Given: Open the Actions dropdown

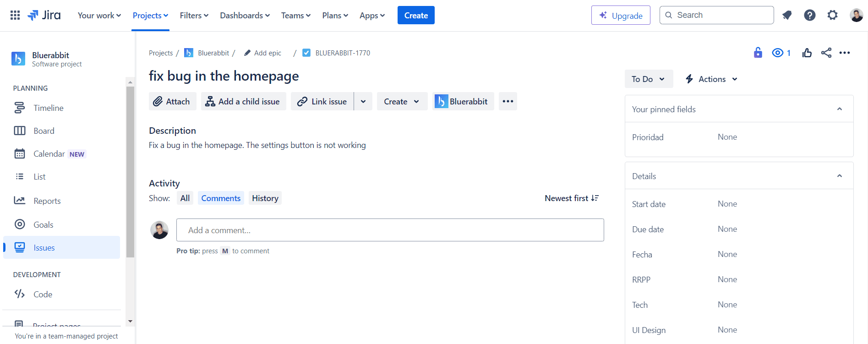Looking at the screenshot, I should pyautogui.click(x=711, y=79).
